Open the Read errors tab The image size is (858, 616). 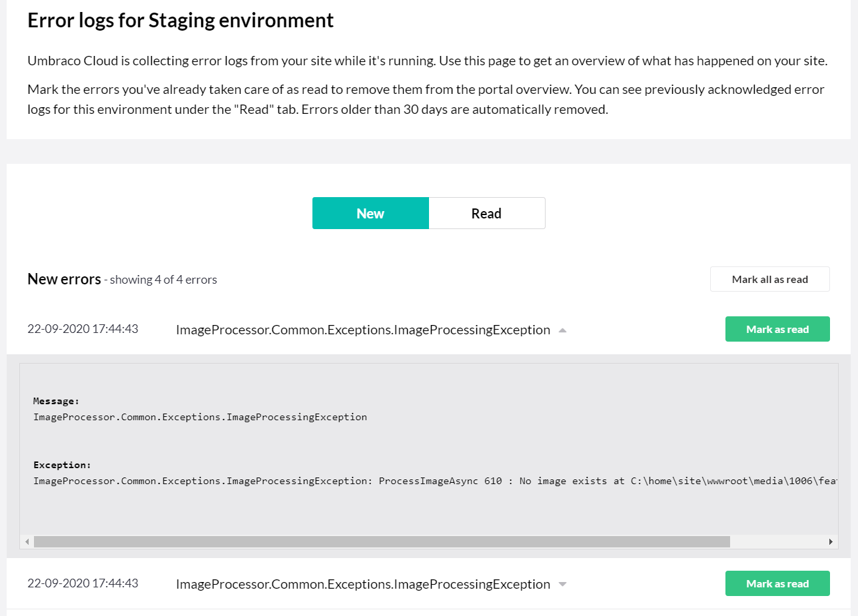(x=487, y=213)
